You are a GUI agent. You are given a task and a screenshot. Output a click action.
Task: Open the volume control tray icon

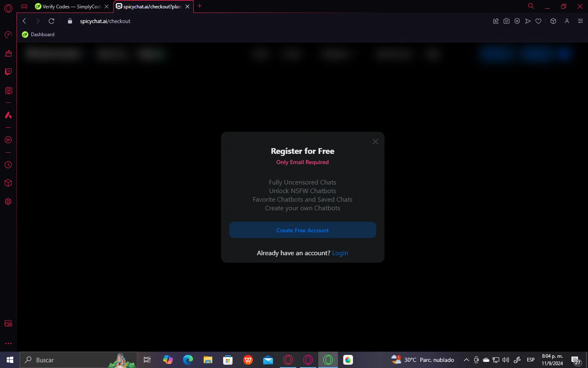tap(506, 360)
